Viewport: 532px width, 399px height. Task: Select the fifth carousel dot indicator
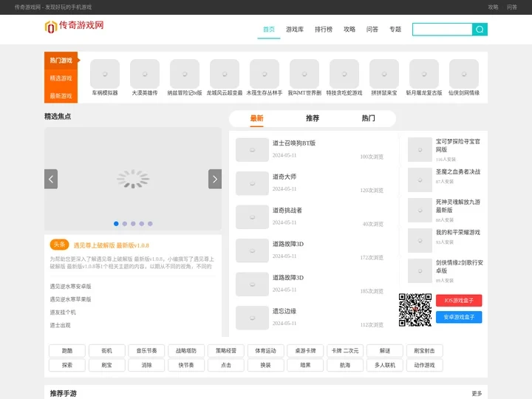point(150,224)
